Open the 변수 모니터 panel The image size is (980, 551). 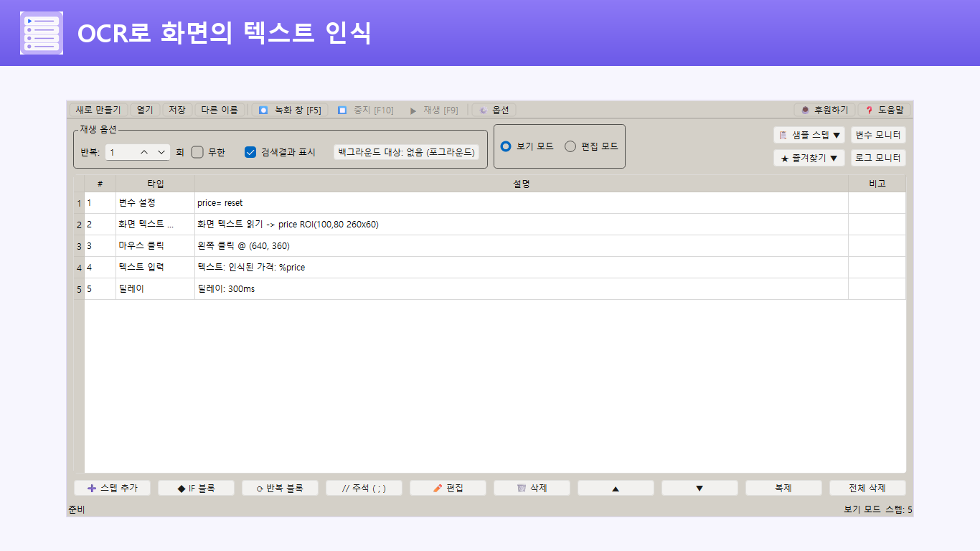tap(878, 135)
